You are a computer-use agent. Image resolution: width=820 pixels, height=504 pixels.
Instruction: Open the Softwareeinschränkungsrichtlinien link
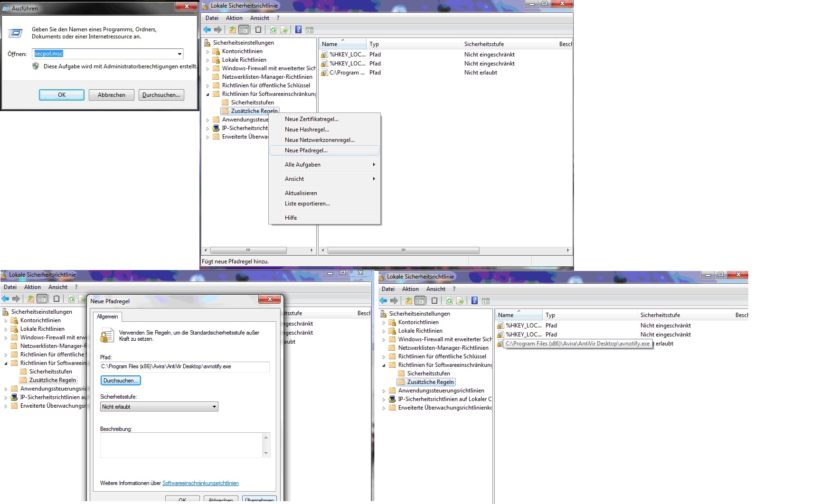(x=200, y=483)
